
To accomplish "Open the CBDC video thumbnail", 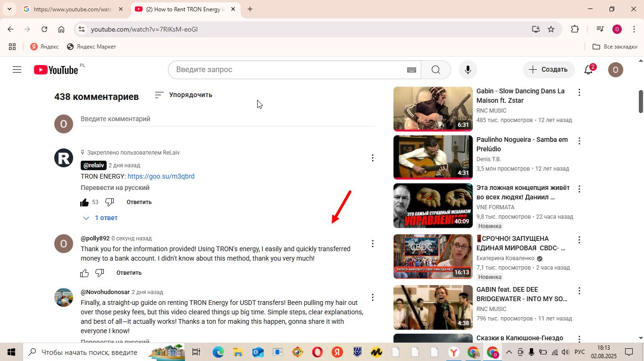I will click(x=433, y=256).
